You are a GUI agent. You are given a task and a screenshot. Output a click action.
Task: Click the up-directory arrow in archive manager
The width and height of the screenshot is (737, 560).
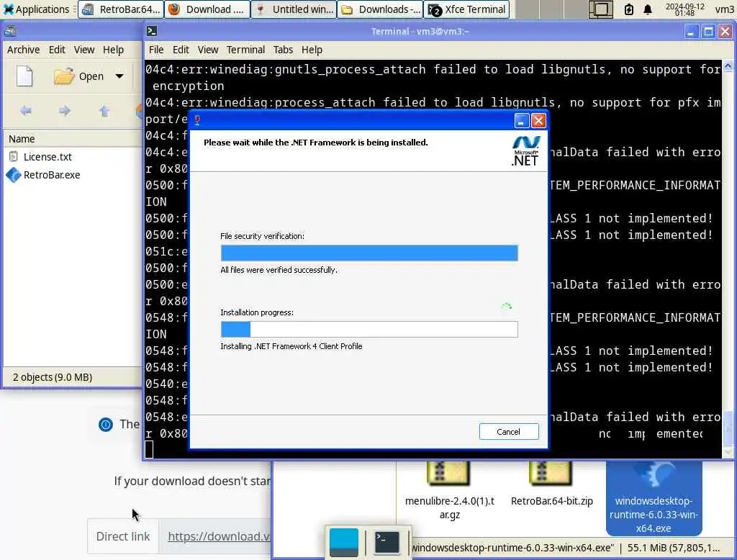[104, 111]
